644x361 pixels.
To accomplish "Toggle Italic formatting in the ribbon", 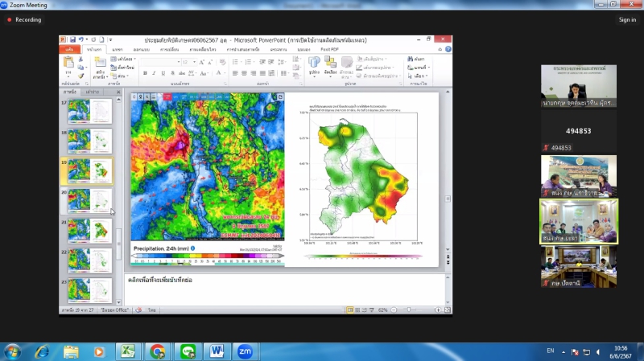I will click(x=155, y=72).
